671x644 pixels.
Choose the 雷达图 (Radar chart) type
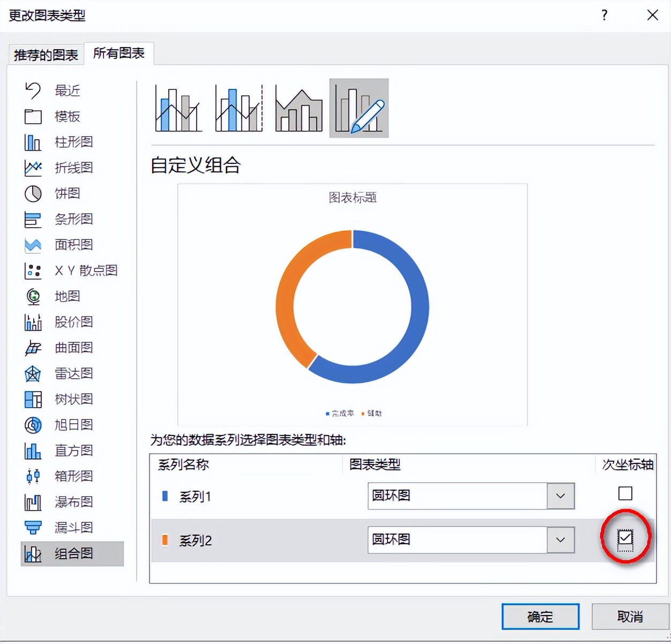[x=32, y=373]
